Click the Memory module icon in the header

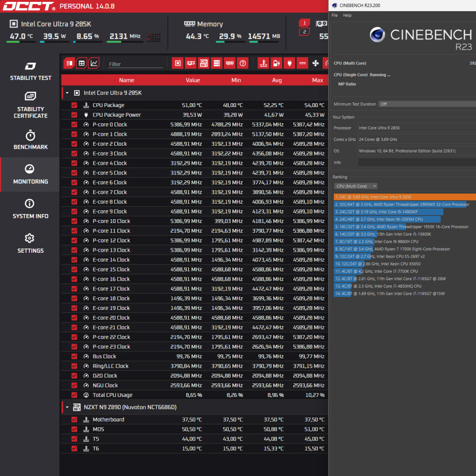190,24
